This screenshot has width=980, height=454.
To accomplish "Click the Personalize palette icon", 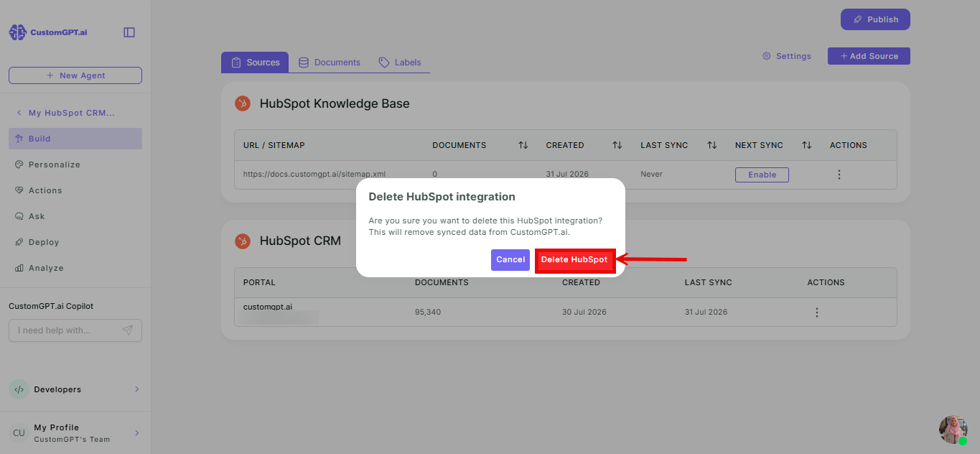I will pyautogui.click(x=19, y=165).
